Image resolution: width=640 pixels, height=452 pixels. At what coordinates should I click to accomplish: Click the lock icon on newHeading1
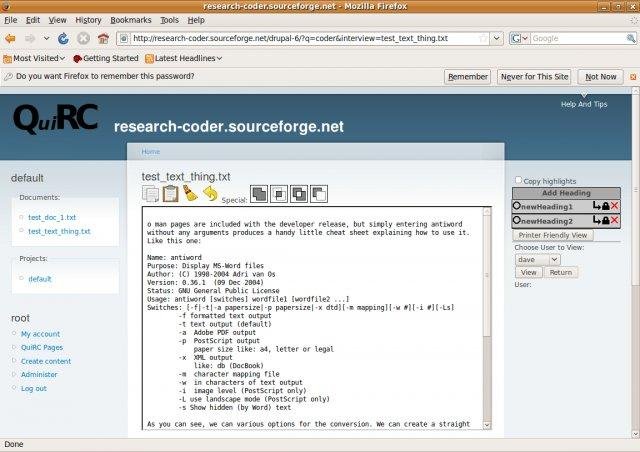point(606,206)
